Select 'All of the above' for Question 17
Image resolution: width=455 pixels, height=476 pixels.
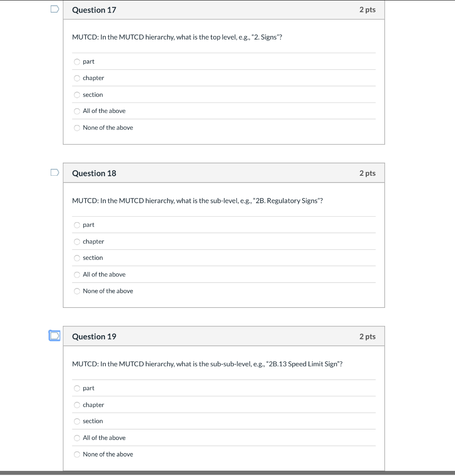pos(77,112)
